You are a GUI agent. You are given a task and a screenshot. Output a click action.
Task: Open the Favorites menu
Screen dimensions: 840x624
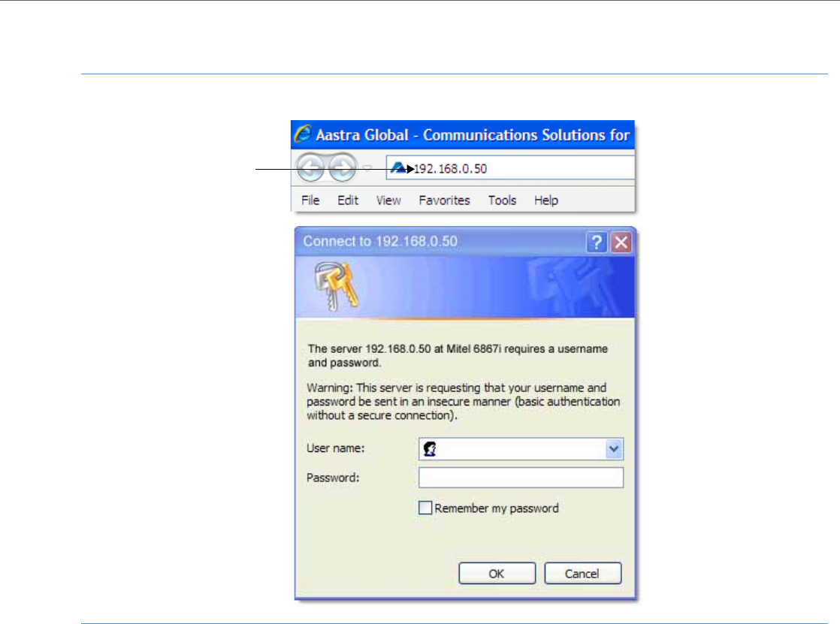[444, 200]
